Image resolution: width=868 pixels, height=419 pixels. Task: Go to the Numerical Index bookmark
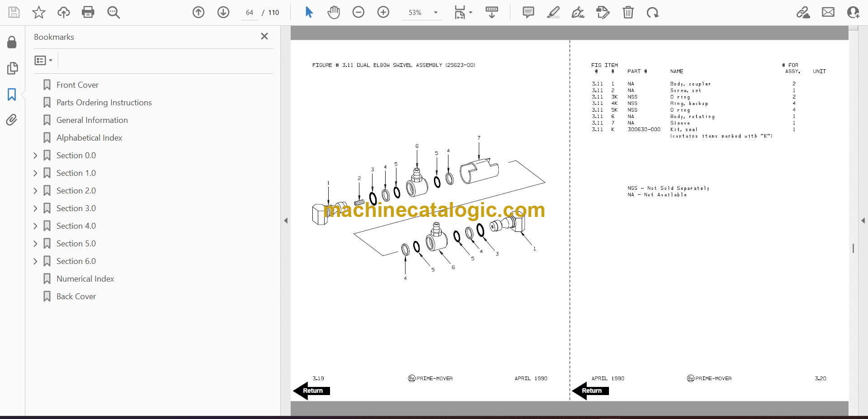[x=85, y=279]
